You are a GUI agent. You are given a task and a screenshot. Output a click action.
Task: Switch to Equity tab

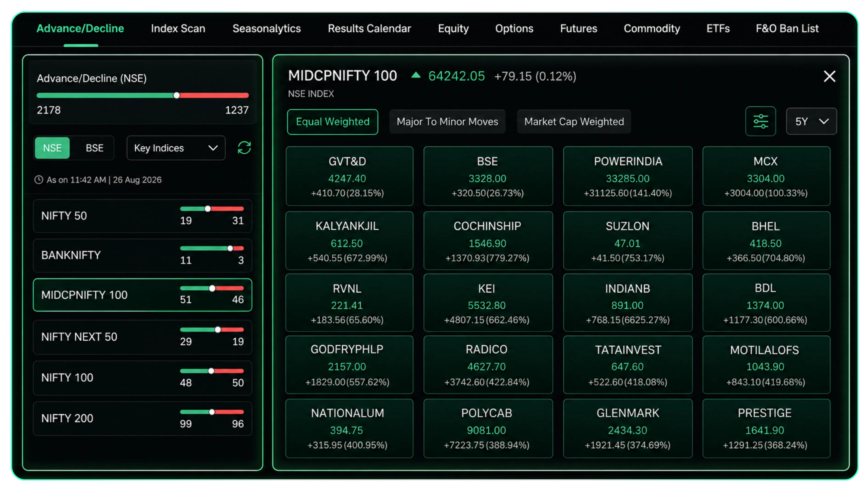click(453, 29)
